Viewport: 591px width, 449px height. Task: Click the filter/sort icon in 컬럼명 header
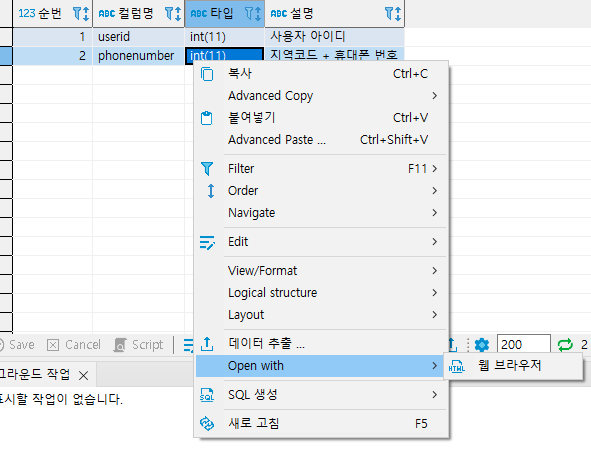point(173,14)
